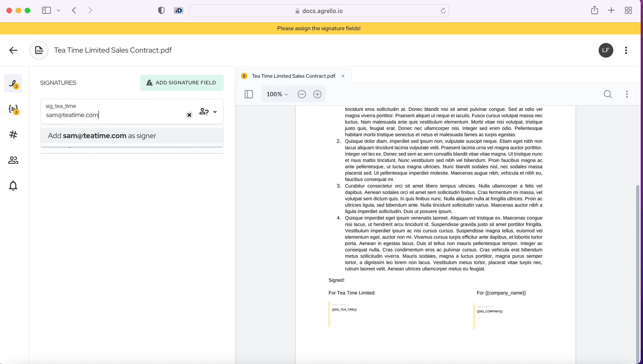Go back using the arrow button
This screenshot has height=364, width=643.
[13, 50]
